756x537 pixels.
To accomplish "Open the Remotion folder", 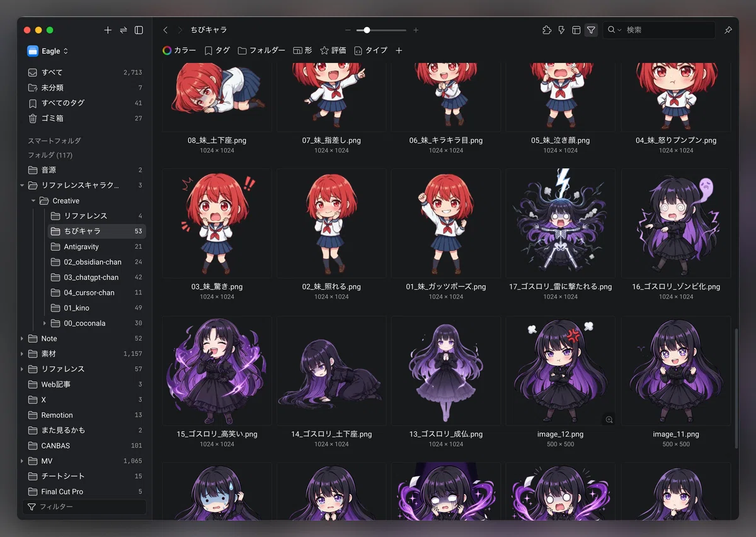I will pos(85,415).
